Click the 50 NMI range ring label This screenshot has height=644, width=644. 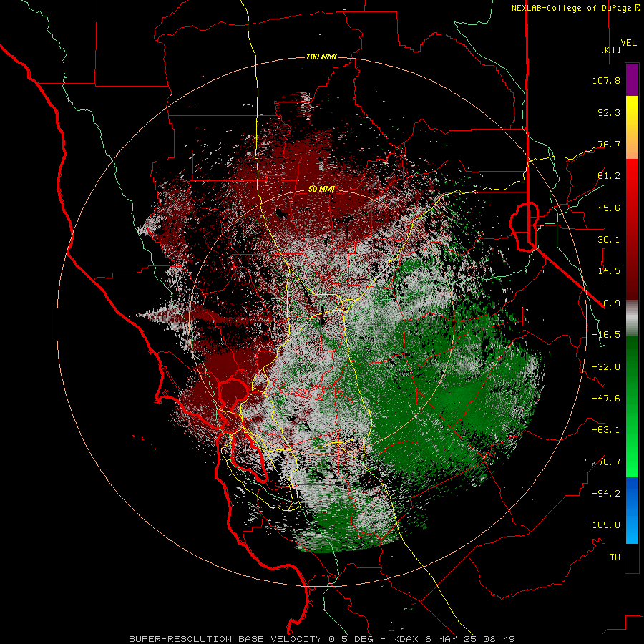pyautogui.click(x=321, y=190)
